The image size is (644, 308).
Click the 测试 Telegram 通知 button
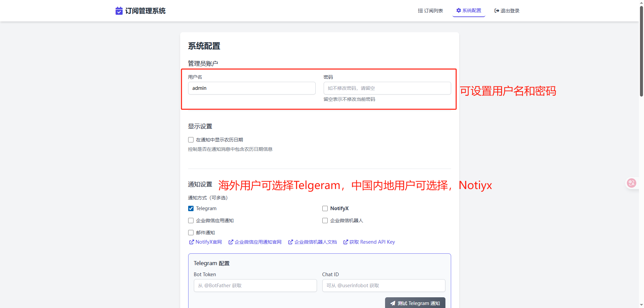(415, 303)
